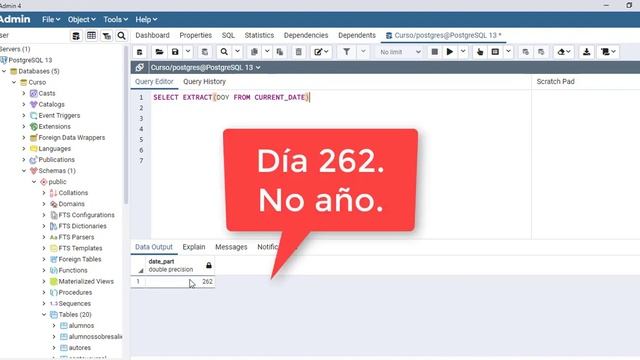640x360 pixels.
Task: Open the No limit rows dropdown
Action: [x=400, y=52]
